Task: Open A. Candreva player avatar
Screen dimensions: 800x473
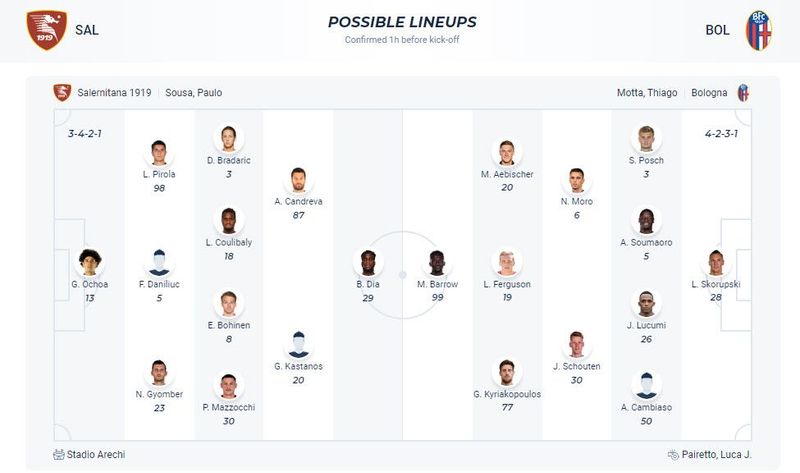Action: click(x=298, y=180)
